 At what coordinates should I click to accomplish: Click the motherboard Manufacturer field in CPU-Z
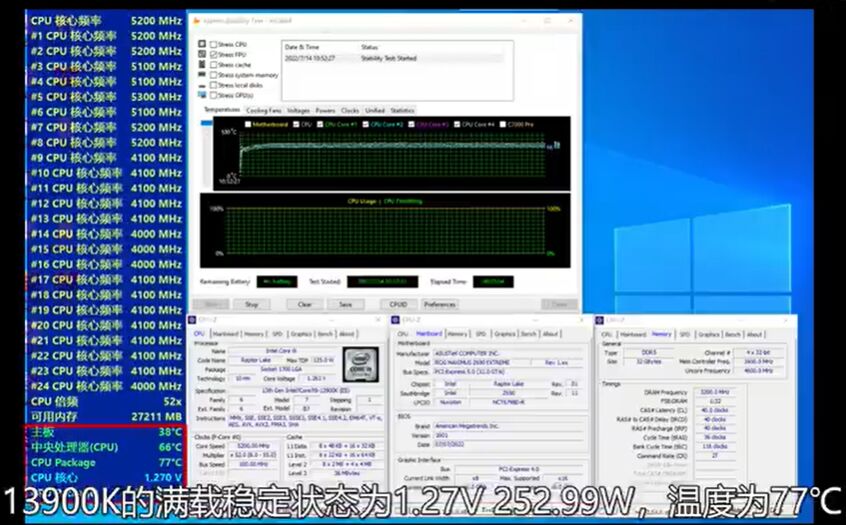(508, 353)
